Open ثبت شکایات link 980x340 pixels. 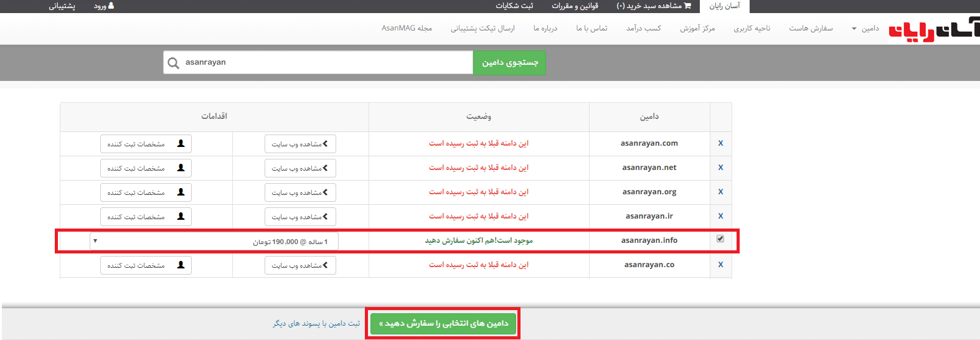pyautogui.click(x=514, y=6)
